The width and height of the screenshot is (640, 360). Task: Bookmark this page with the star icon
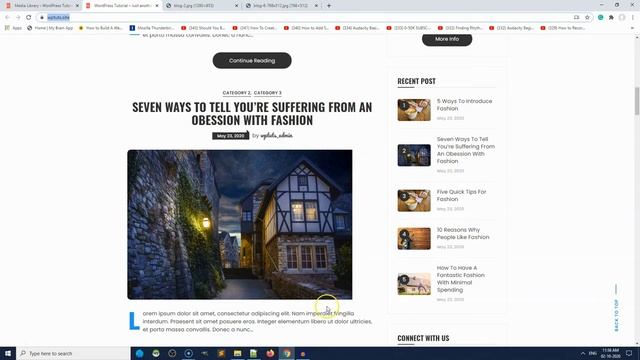click(x=587, y=18)
